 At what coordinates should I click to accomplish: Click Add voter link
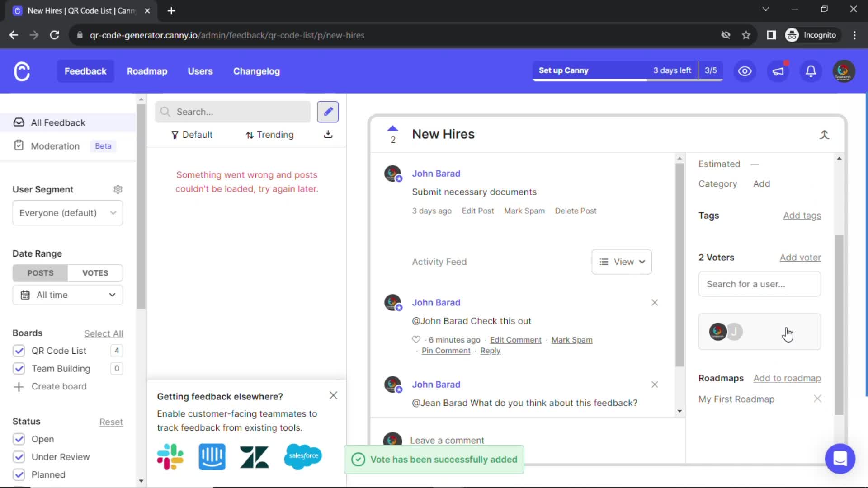[800, 258]
